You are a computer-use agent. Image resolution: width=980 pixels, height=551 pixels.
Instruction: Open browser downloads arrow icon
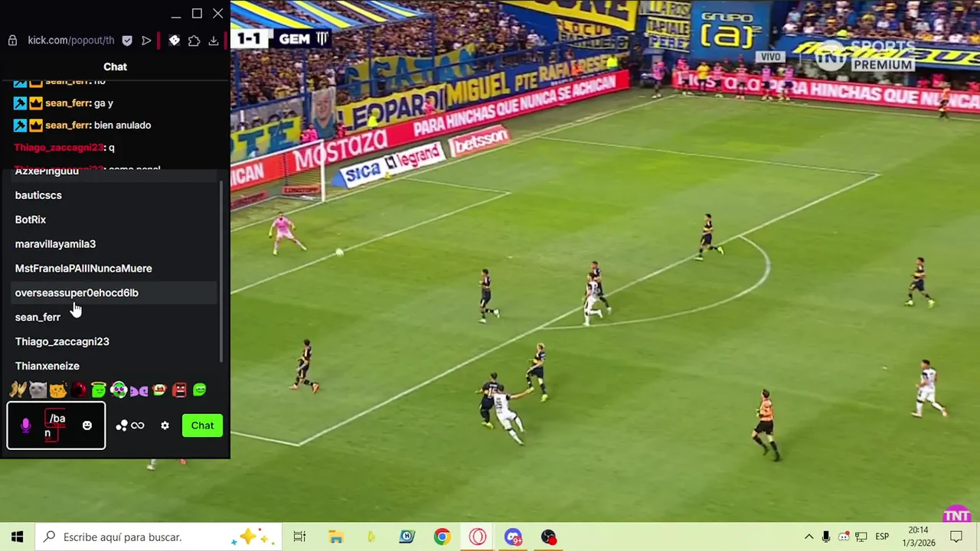pos(214,41)
